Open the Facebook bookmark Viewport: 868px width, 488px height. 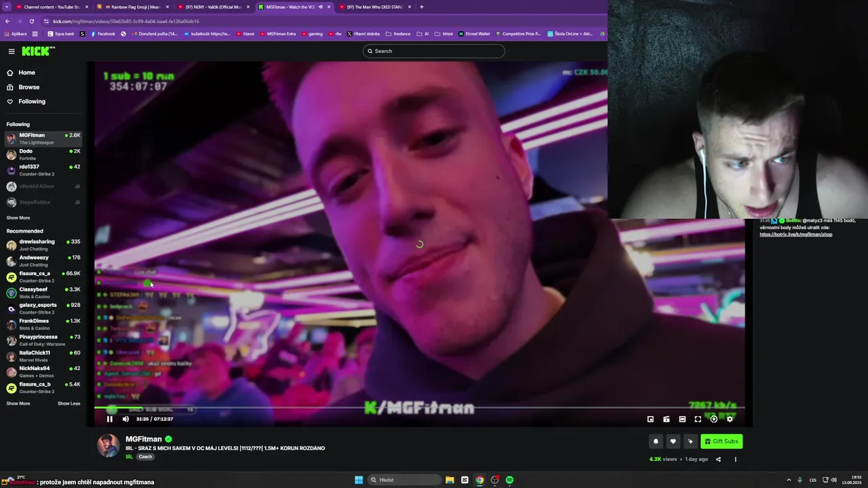pos(103,34)
